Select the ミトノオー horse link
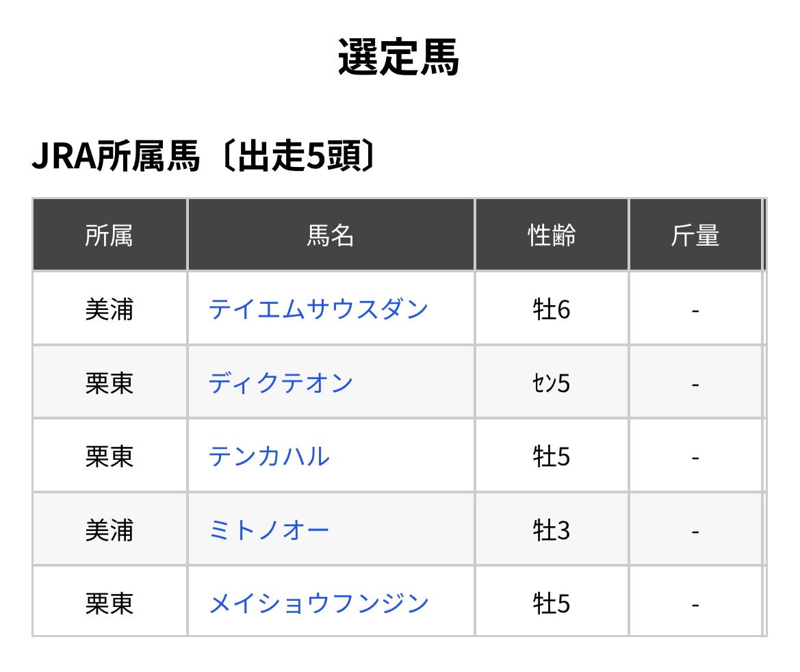The height and width of the screenshot is (672, 800). pyautogui.click(x=269, y=530)
